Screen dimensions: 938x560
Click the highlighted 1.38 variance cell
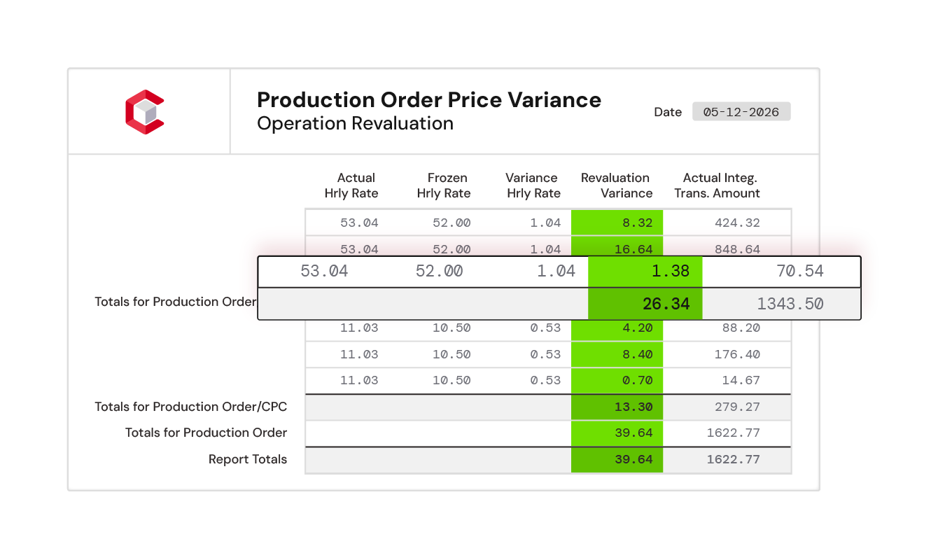645,271
